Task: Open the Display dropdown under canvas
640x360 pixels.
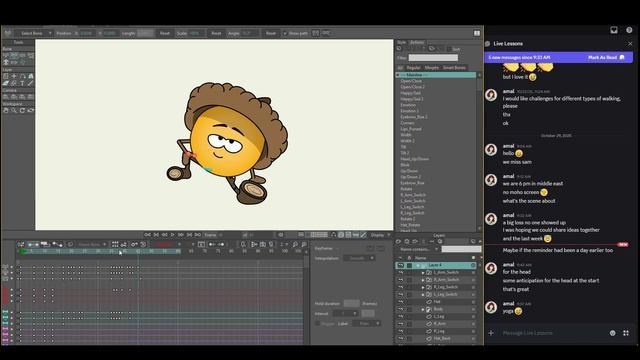Action: pyautogui.click(x=380, y=235)
